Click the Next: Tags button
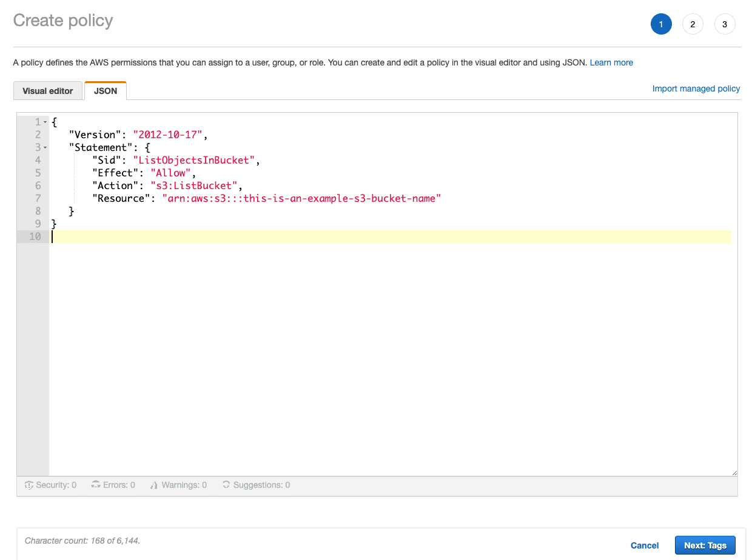The width and height of the screenshot is (752, 560). point(705,545)
